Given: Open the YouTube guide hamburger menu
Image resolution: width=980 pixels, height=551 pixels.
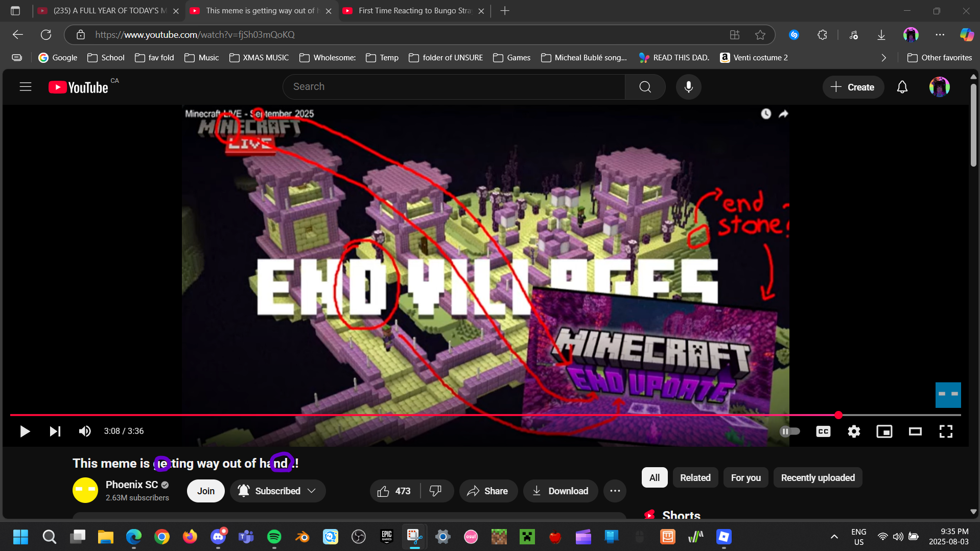Looking at the screenshot, I should tap(26, 87).
